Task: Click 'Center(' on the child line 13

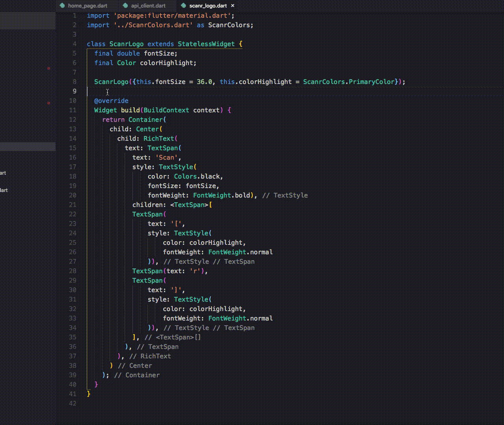Action: [149, 129]
